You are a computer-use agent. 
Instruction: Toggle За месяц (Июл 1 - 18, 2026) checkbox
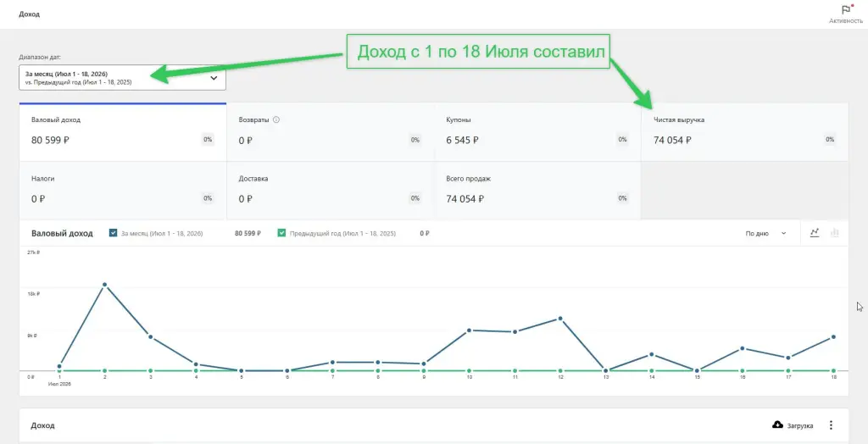click(x=114, y=234)
